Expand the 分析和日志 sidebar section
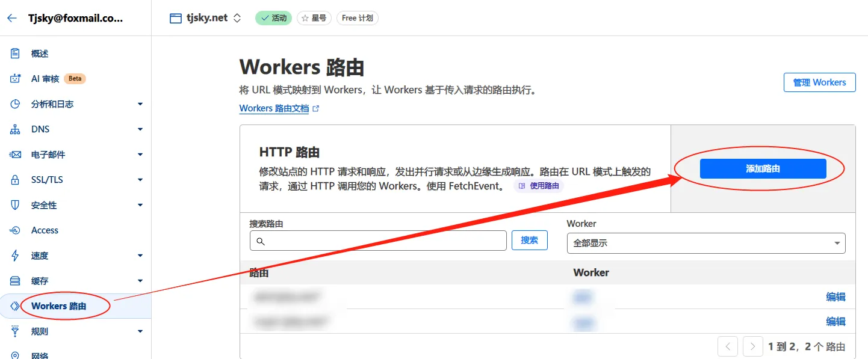The width and height of the screenshot is (868, 359). 140,103
